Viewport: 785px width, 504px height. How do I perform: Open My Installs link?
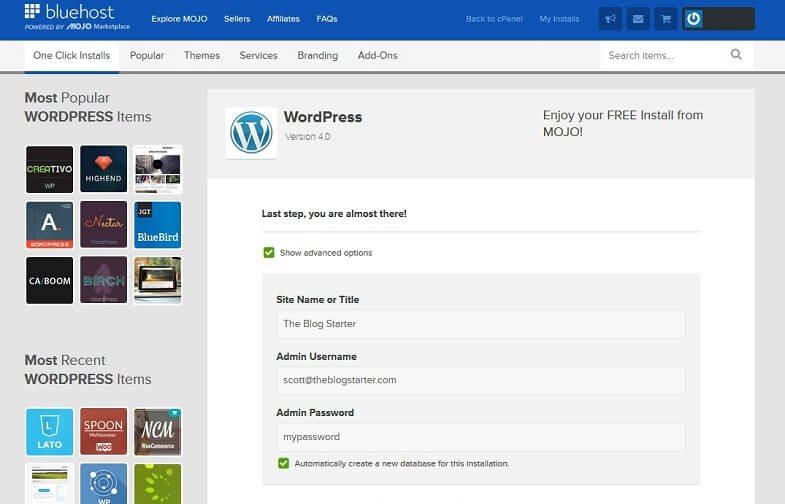pyautogui.click(x=559, y=19)
